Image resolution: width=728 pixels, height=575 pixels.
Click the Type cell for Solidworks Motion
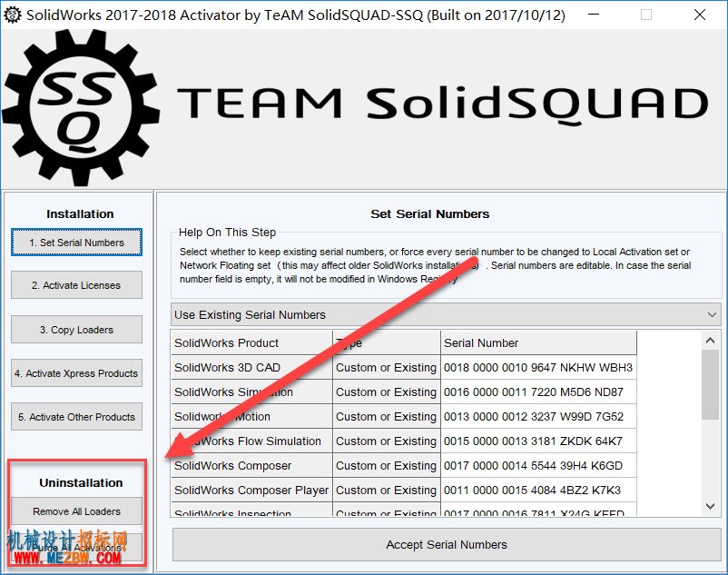pos(387,417)
